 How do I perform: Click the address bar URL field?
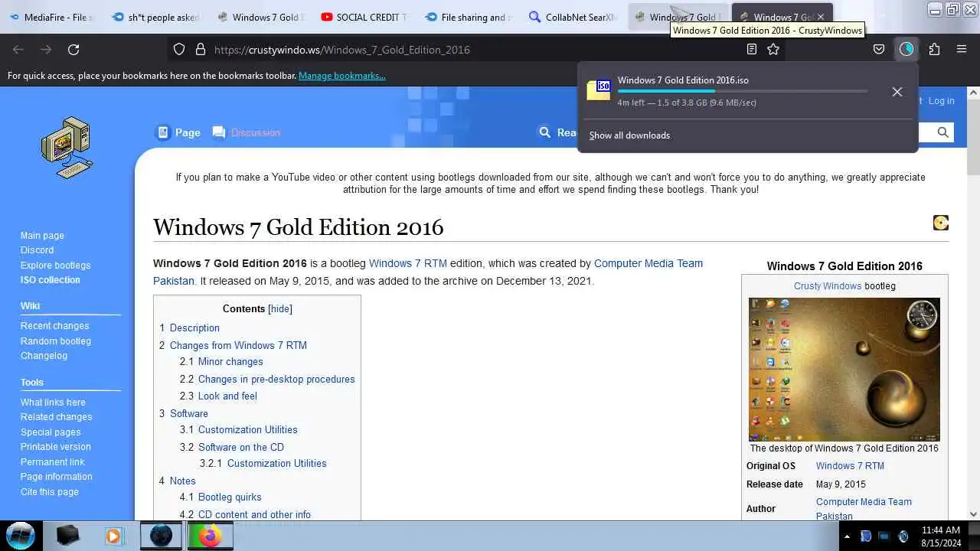475,50
